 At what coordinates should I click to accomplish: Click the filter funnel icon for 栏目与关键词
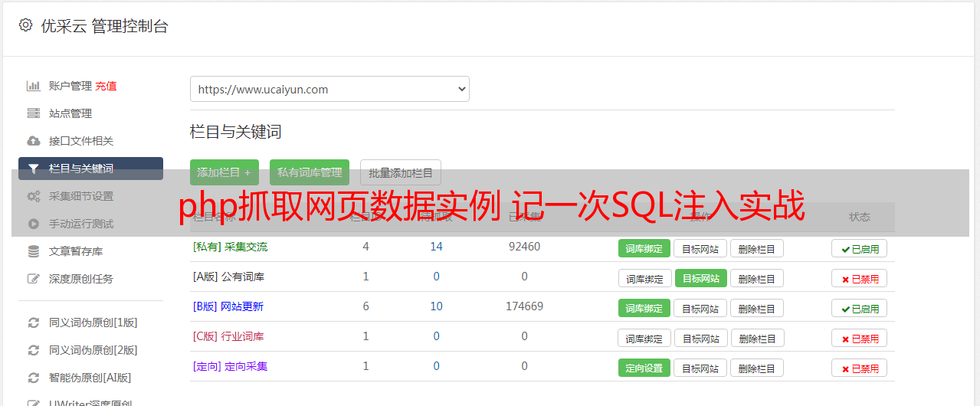[x=33, y=169]
